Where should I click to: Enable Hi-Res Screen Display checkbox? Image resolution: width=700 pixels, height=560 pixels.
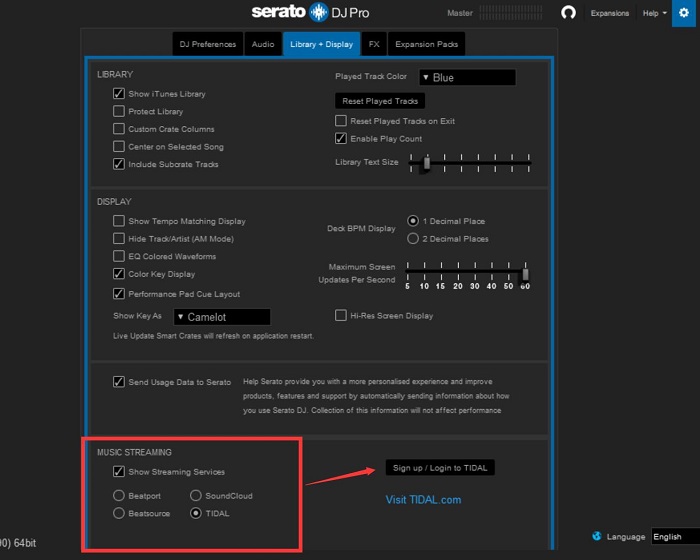[341, 315]
